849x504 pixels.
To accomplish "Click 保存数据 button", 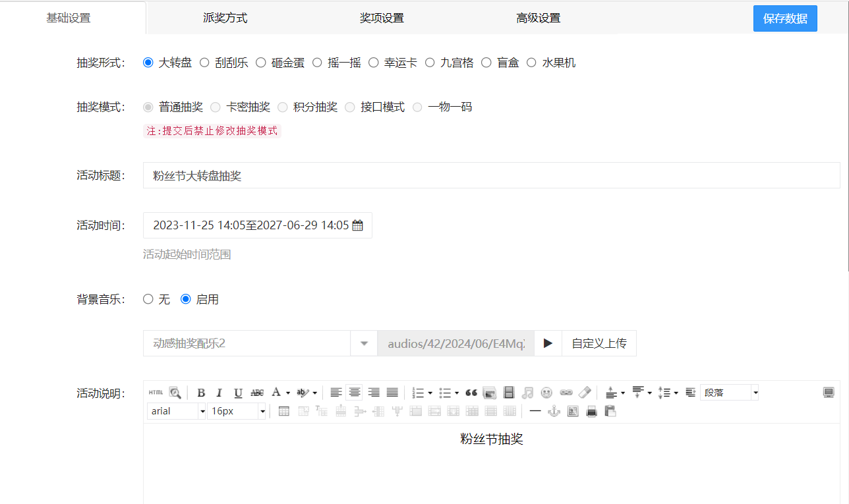I will click(785, 18).
